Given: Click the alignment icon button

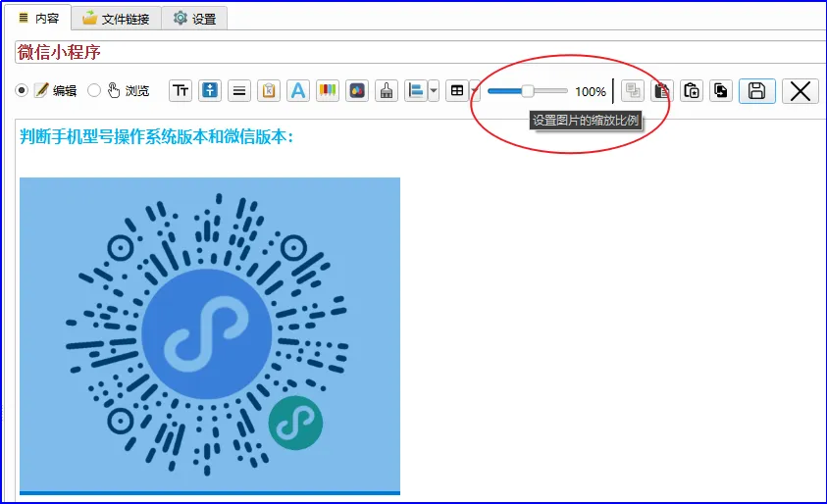Looking at the screenshot, I should coord(416,90).
